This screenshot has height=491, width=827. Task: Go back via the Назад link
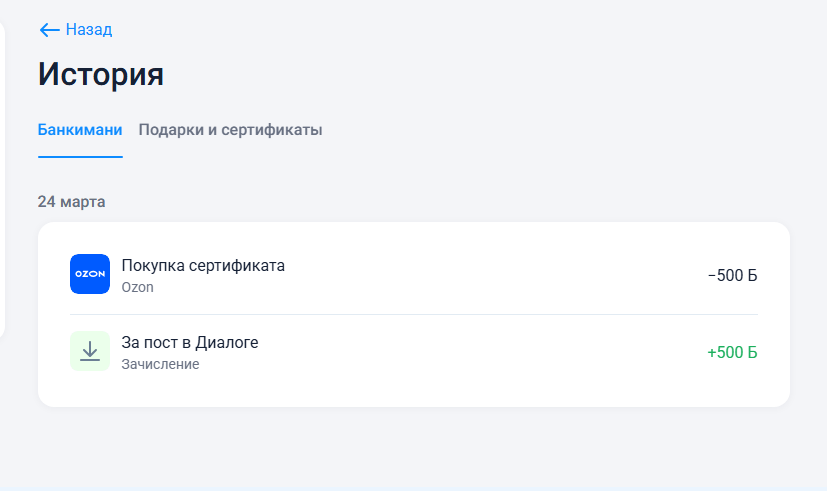pyautogui.click(x=76, y=30)
